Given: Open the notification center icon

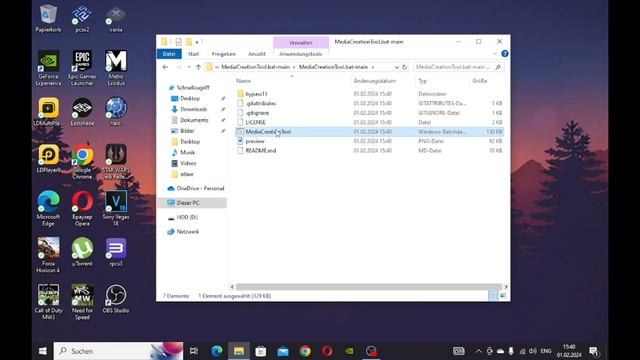Looking at the screenshot, I should 593,351.
